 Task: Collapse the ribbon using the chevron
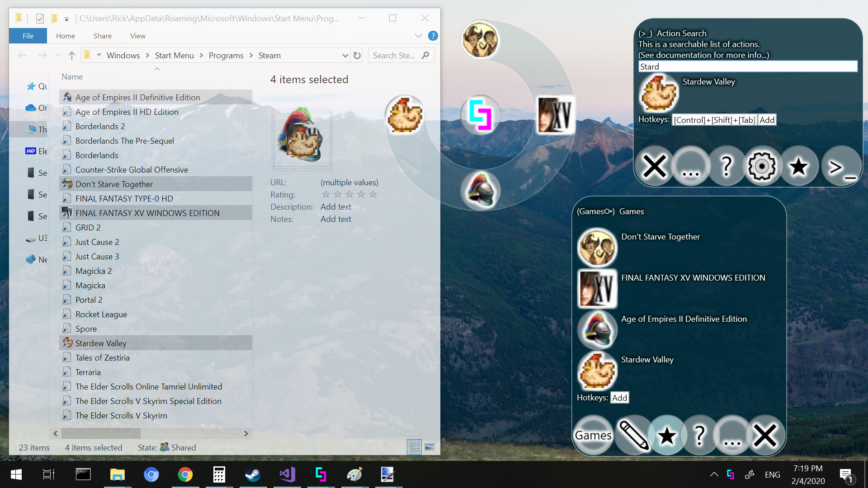pos(419,36)
